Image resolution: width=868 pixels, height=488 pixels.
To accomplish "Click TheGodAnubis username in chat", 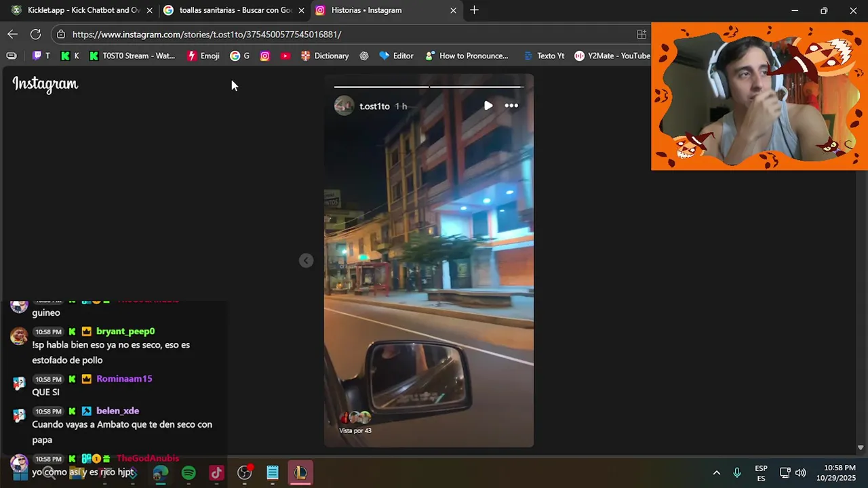I will pos(148,459).
